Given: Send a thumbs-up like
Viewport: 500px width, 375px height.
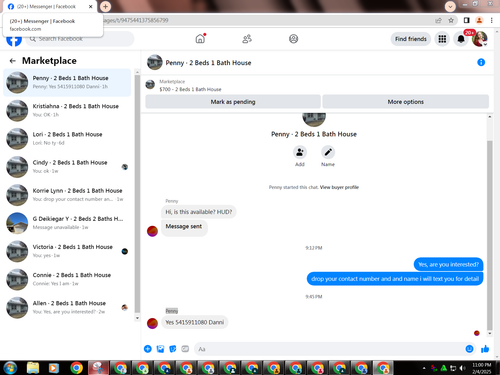Looking at the screenshot, I should point(485,349).
